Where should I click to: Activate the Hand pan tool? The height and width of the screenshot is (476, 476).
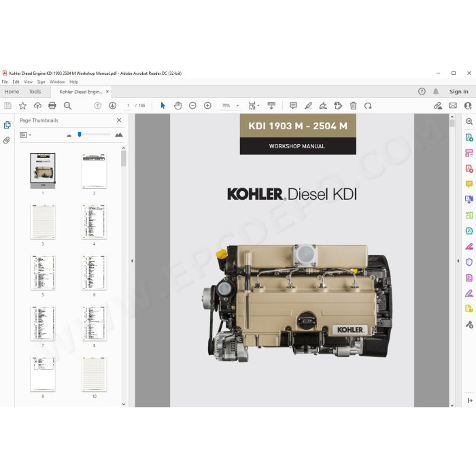coord(178,105)
